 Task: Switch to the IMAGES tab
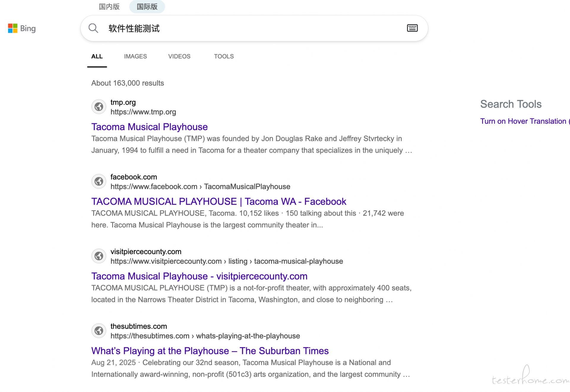[x=135, y=56]
